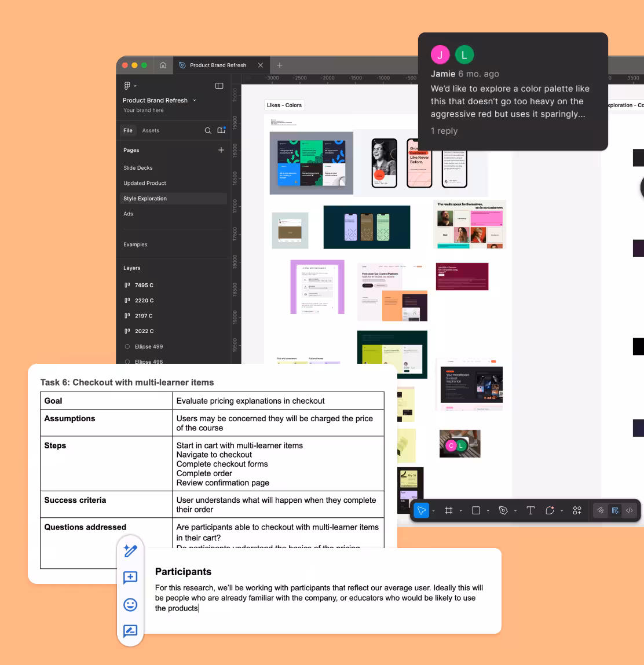Click the search icon in left panel

coord(208,131)
